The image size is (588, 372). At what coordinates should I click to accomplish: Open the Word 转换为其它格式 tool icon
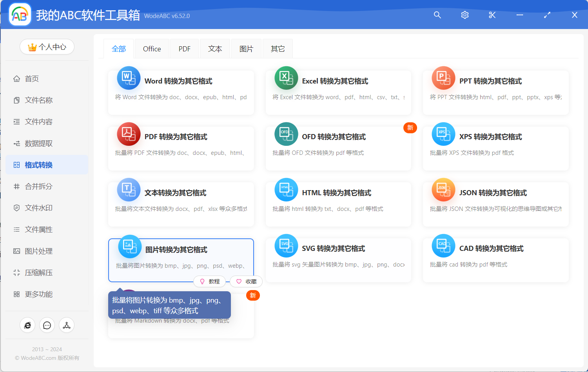(129, 78)
